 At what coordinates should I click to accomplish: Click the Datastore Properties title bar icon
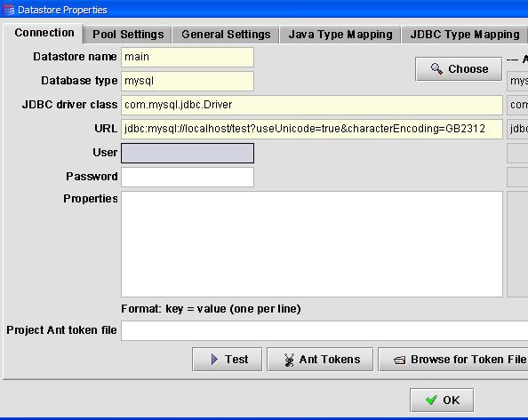(8, 10)
